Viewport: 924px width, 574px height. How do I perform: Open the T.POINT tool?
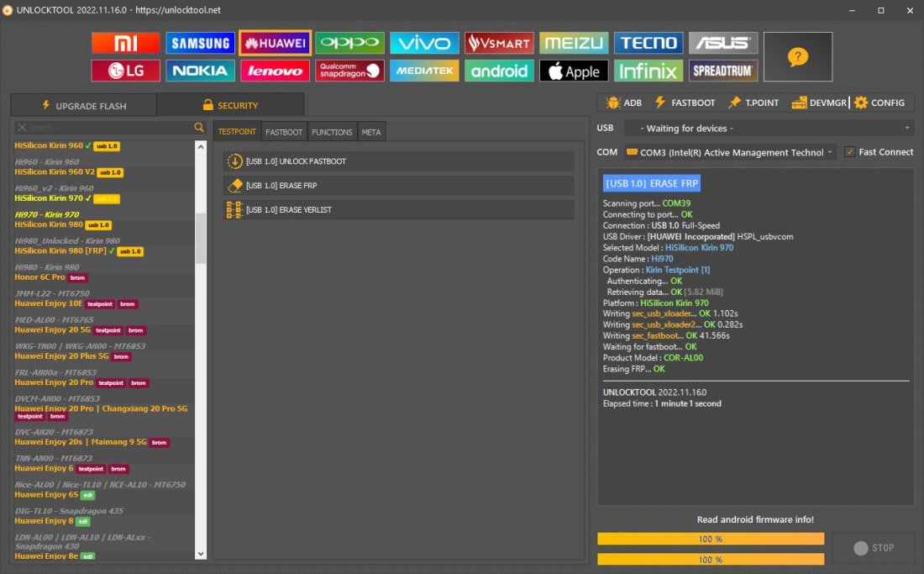click(753, 103)
